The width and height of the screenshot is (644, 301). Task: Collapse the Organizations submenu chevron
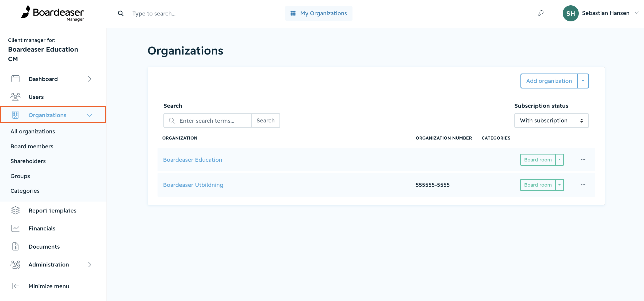click(90, 115)
